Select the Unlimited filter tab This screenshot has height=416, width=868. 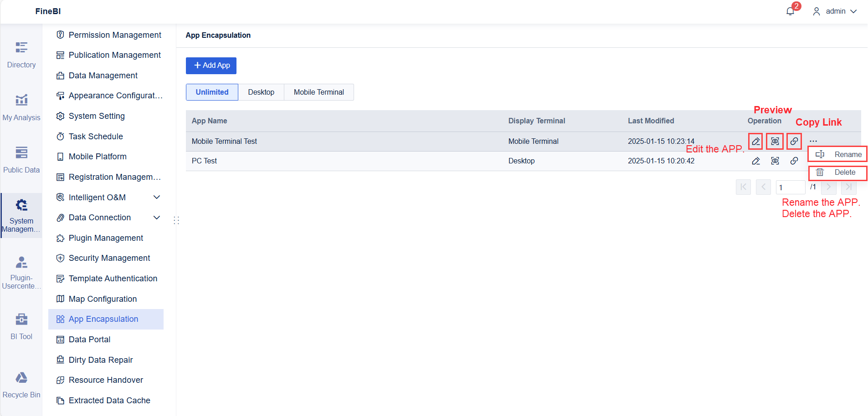coord(212,92)
